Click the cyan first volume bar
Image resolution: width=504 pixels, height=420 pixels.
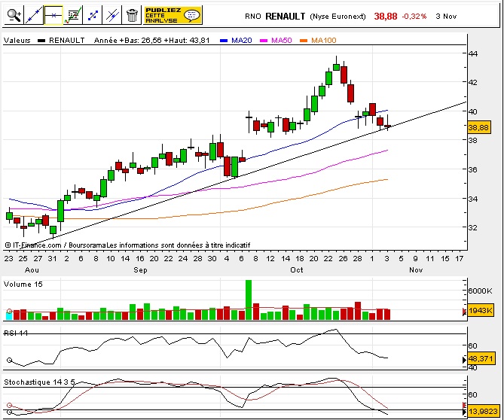click(x=9, y=316)
